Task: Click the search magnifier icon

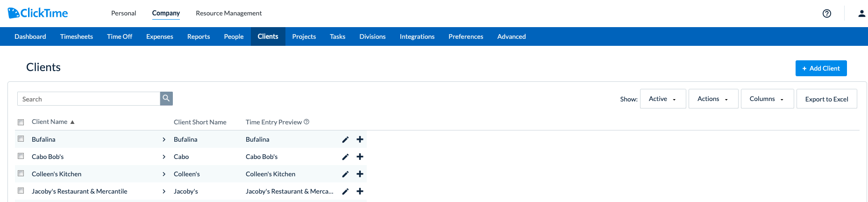Action: coord(166,99)
